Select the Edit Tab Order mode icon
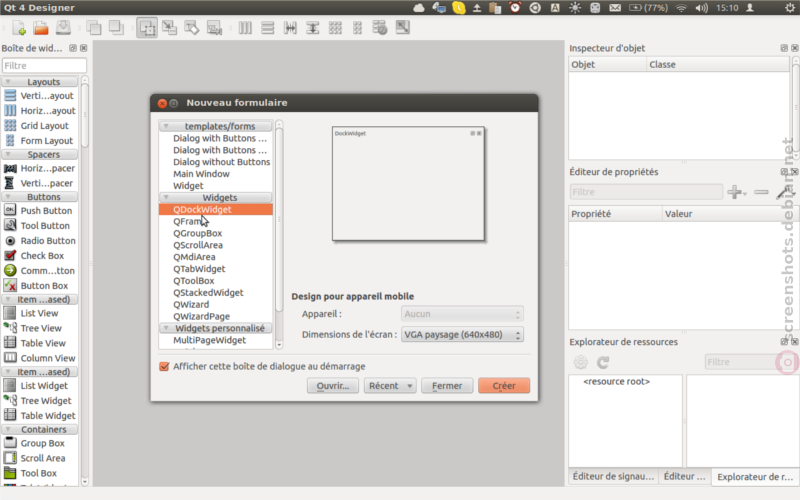800x500 pixels. point(214,28)
